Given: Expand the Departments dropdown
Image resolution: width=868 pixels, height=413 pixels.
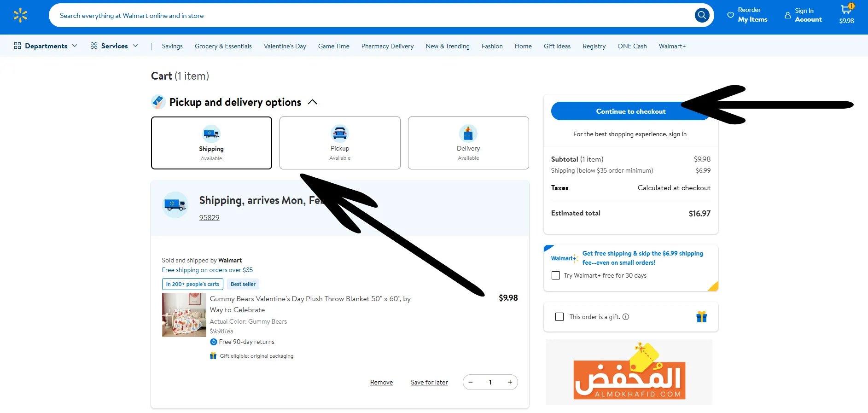Looking at the screenshot, I should (46, 46).
